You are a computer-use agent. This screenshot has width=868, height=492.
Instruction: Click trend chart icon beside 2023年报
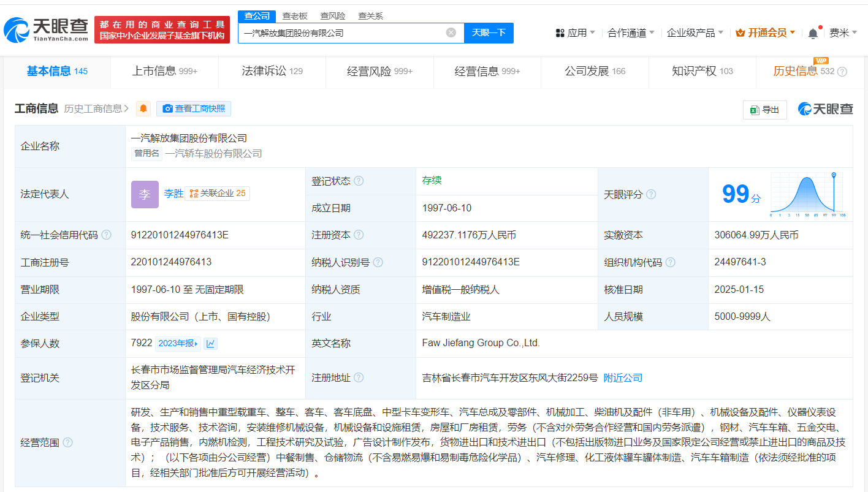pyautogui.click(x=210, y=344)
